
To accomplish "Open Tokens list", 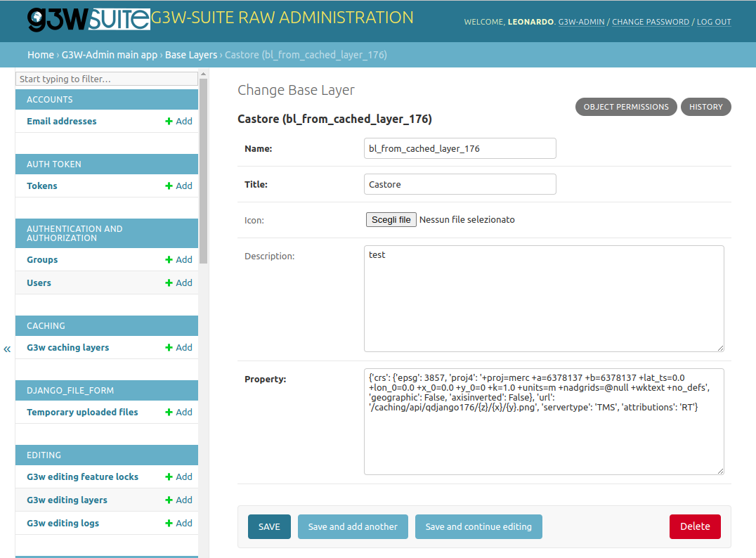I will click(x=42, y=186).
